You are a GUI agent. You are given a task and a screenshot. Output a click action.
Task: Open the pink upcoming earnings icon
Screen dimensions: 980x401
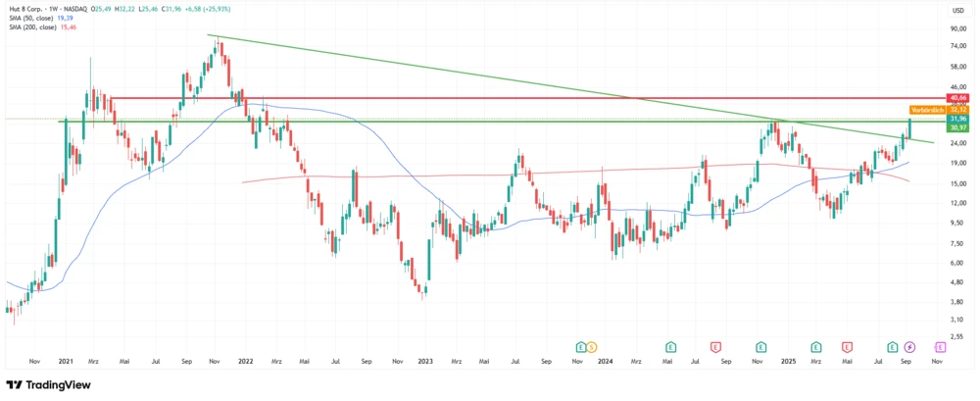click(x=940, y=347)
